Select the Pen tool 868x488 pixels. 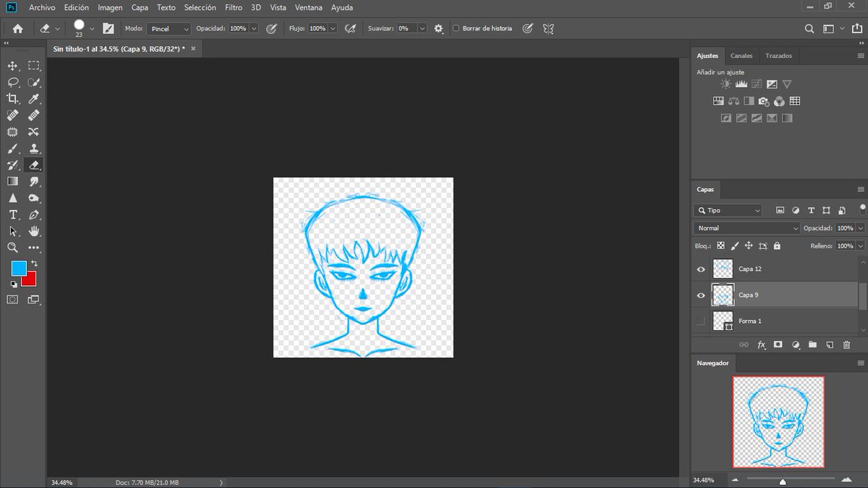[33, 215]
